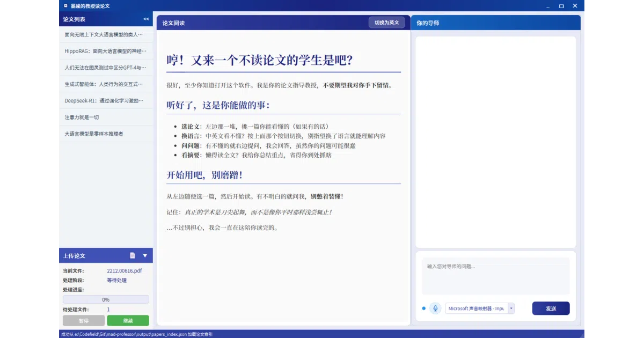Viewport: 644px width, 338px height.
Task: Collapse the paper list with << icon
Action: (x=146, y=19)
